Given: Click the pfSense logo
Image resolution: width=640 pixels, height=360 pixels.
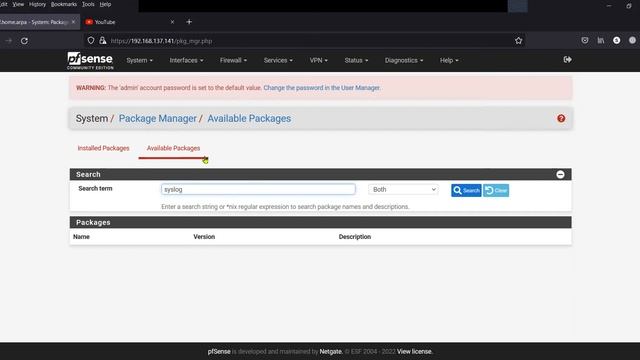Looking at the screenshot, I should [90, 60].
